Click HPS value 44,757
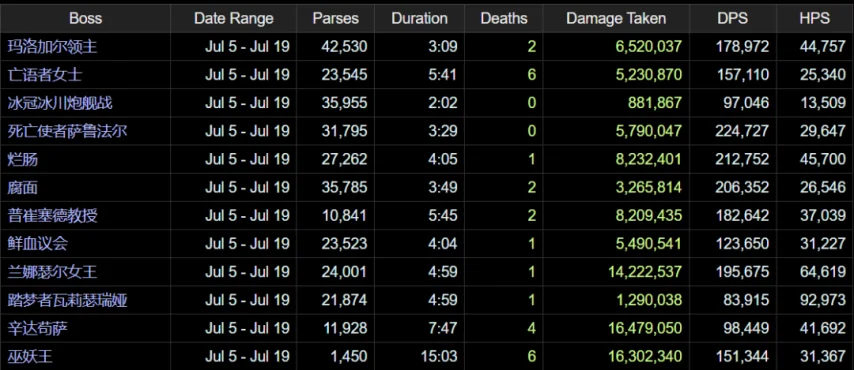This screenshot has width=854, height=370. click(x=823, y=47)
